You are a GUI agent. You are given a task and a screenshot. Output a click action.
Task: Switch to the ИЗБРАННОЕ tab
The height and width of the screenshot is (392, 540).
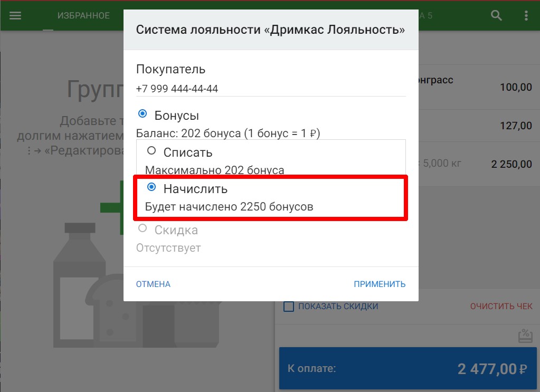tap(83, 15)
